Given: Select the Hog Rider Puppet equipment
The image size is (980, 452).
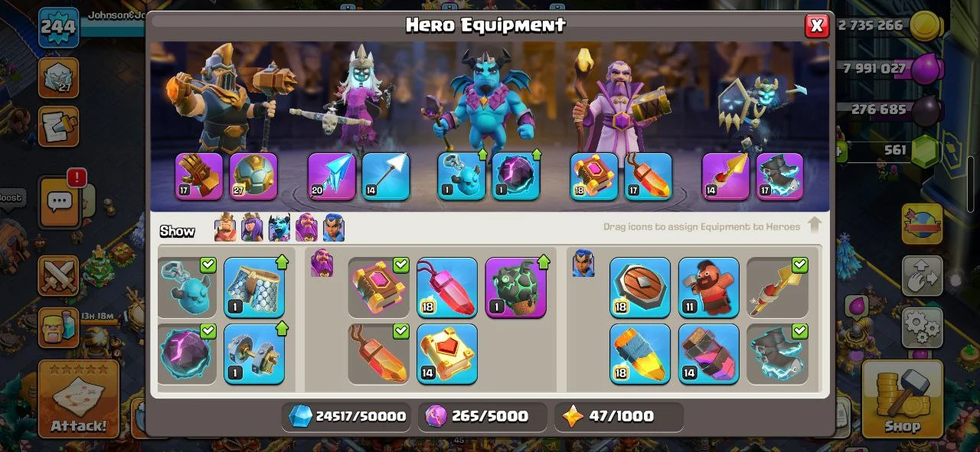Looking at the screenshot, I should coord(709,288).
